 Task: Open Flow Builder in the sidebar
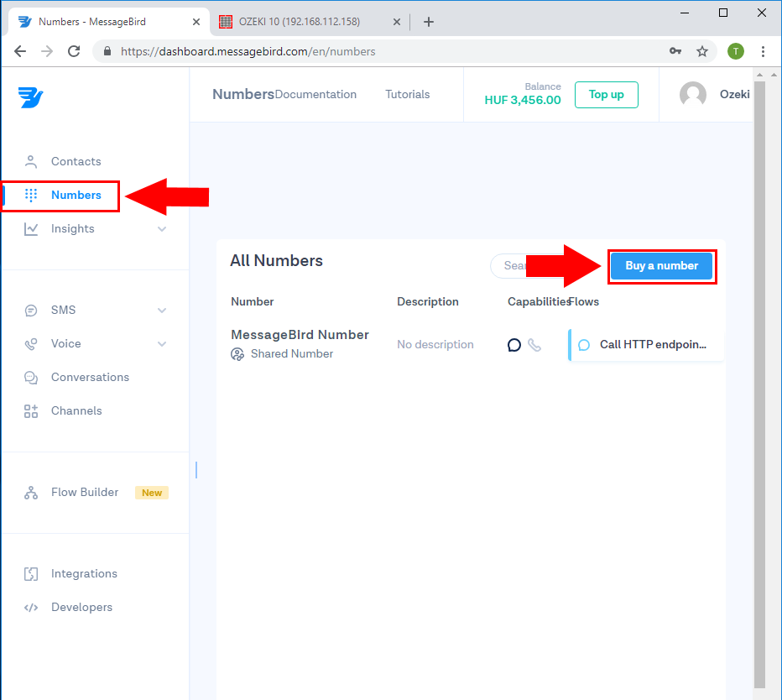point(85,493)
